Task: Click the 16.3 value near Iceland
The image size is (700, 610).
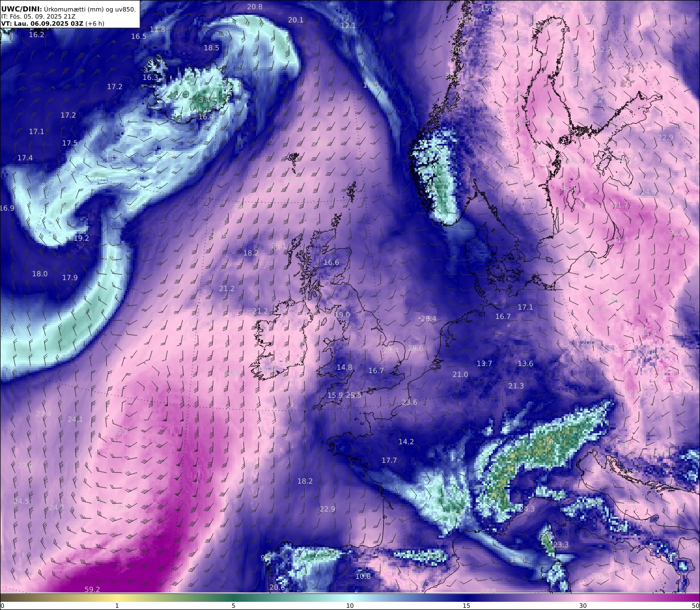Action: (x=150, y=78)
